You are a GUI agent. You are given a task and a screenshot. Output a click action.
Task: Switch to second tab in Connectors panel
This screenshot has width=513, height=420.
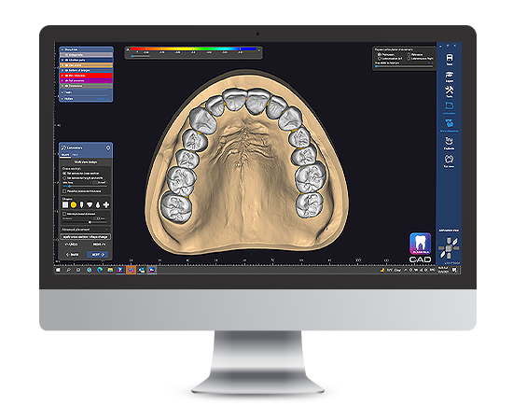(75, 155)
